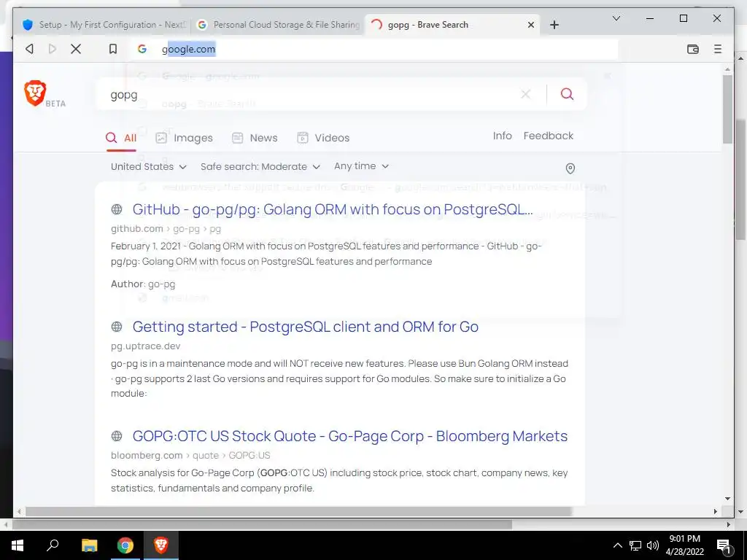
Task: Open the Any time filter dropdown
Action: point(362,166)
